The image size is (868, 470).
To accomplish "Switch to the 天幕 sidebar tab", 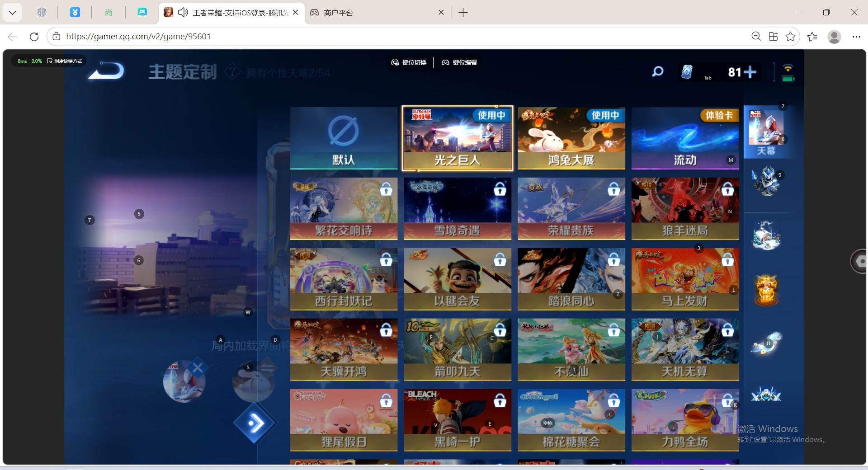I will 766,132.
